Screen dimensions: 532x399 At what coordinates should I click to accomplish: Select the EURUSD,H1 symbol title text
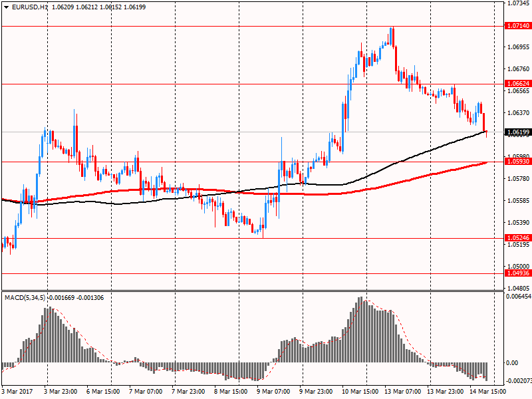pos(29,7)
